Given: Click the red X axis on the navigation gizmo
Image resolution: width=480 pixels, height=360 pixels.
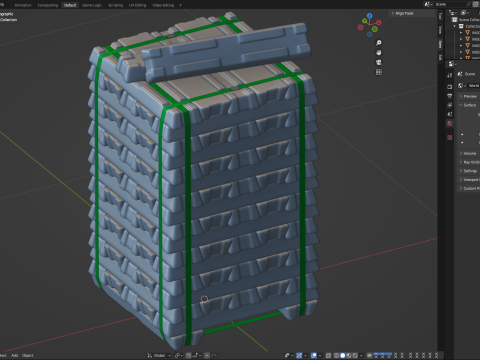Looking at the screenshot, I should 378,23.
